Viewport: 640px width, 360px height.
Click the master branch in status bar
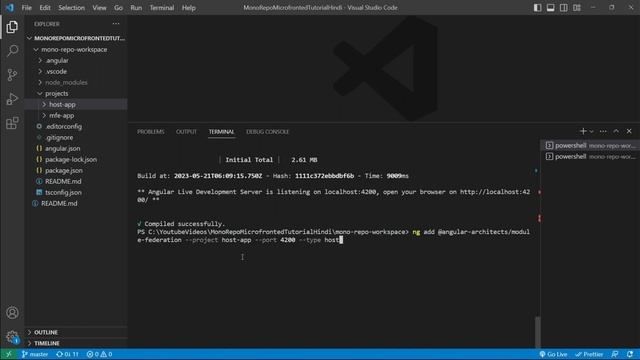(35, 354)
